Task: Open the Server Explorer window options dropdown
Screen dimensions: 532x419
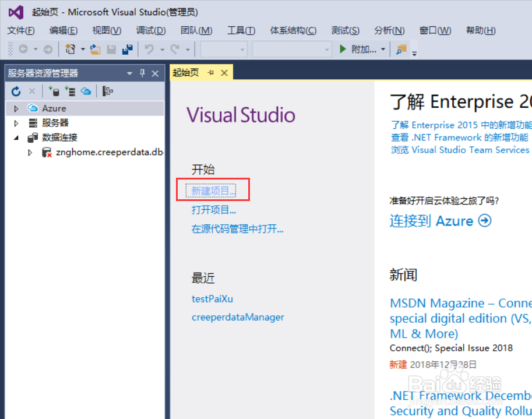Action: (129, 73)
